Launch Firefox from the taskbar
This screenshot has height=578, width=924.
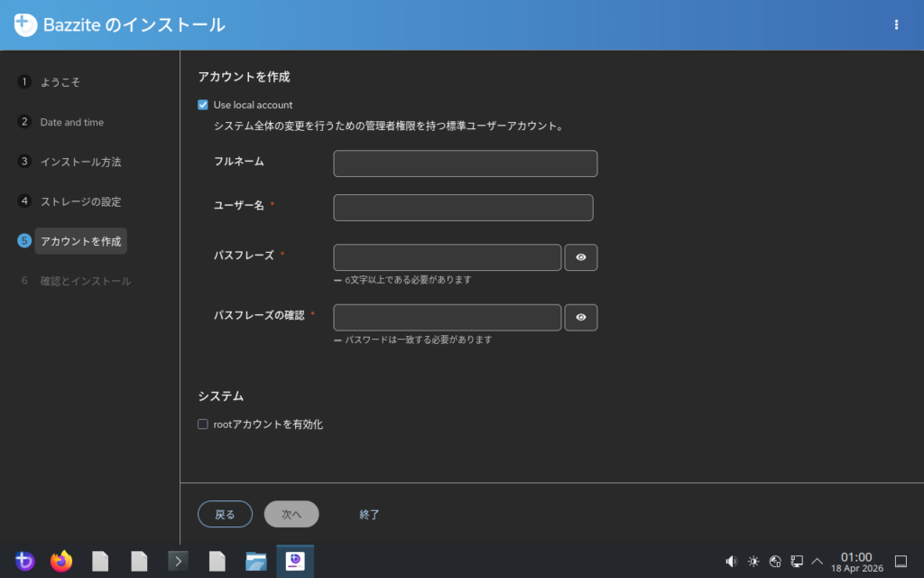point(61,562)
